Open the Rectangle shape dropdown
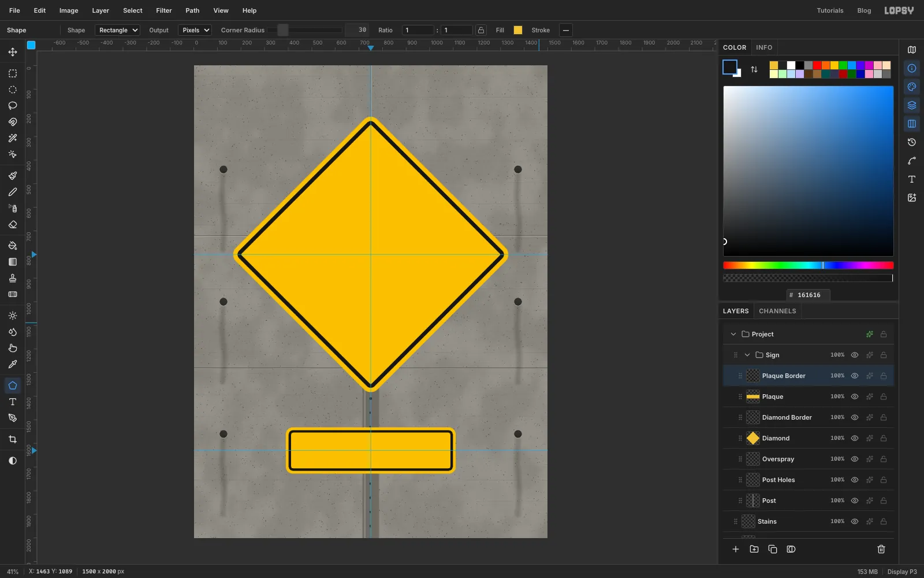This screenshot has height=578, width=924. [x=118, y=30]
